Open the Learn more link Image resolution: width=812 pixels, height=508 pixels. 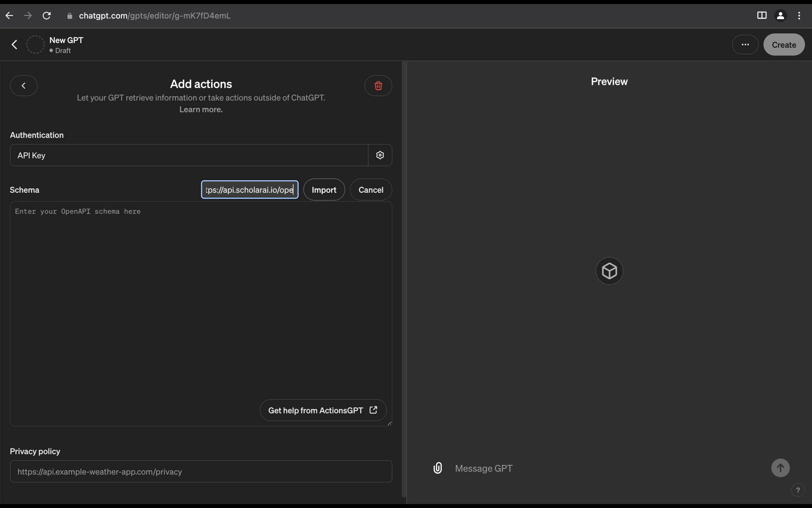[x=201, y=110]
